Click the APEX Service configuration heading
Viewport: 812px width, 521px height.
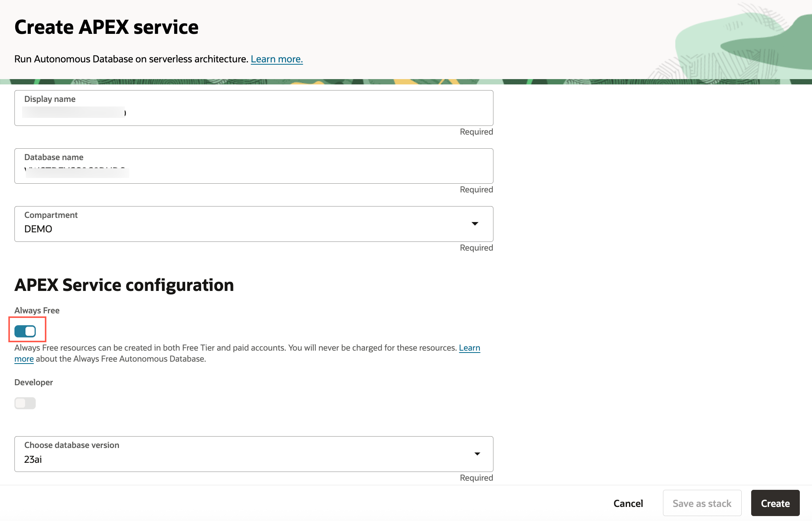point(124,285)
